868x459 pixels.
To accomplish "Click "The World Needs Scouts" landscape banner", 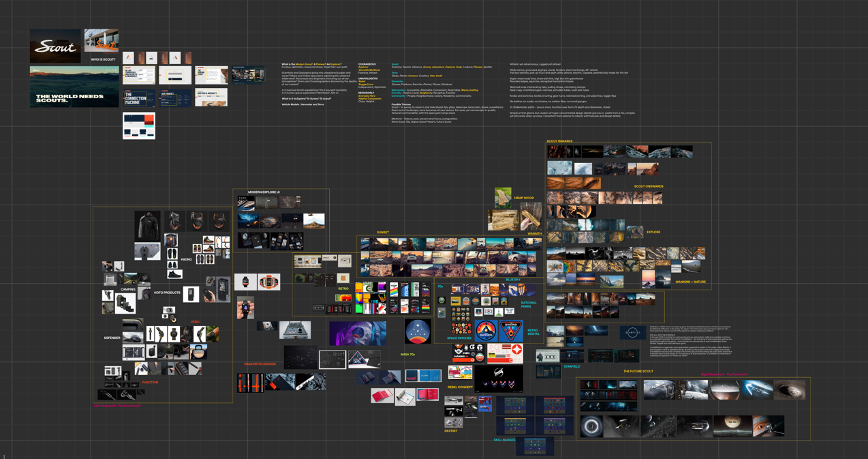I will point(74,87).
